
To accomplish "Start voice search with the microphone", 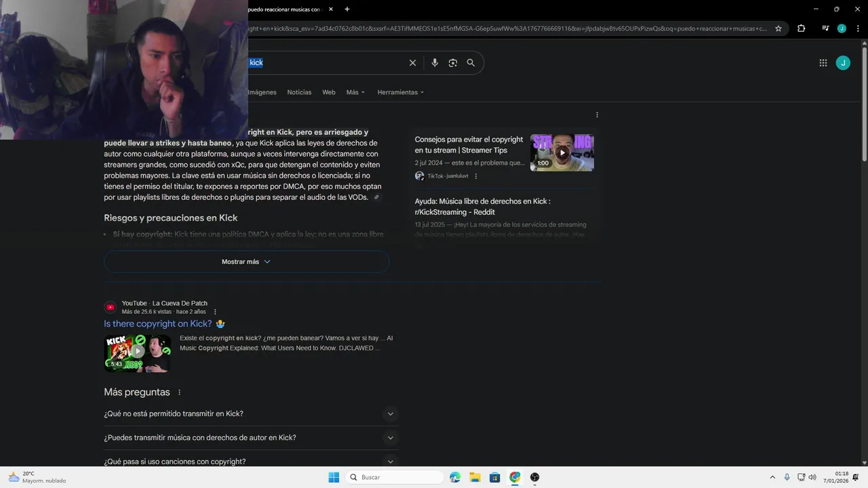I will pos(435,62).
